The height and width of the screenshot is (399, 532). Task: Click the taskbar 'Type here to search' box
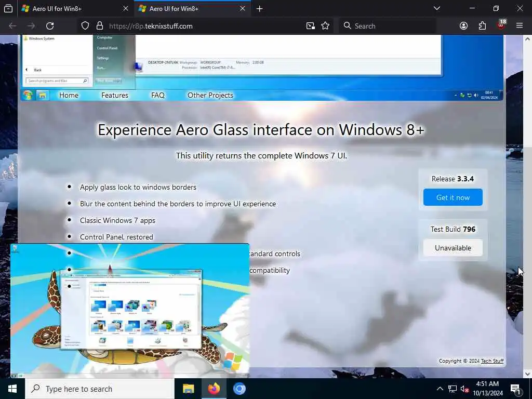[99, 389]
